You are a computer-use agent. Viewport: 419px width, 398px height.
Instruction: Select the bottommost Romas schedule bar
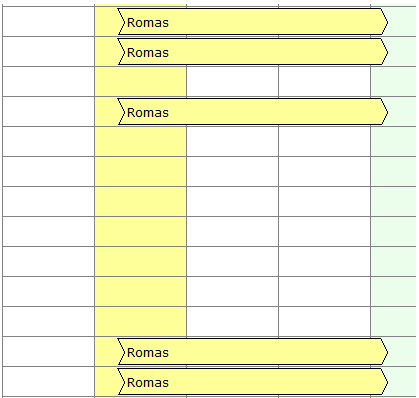coord(253,382)
